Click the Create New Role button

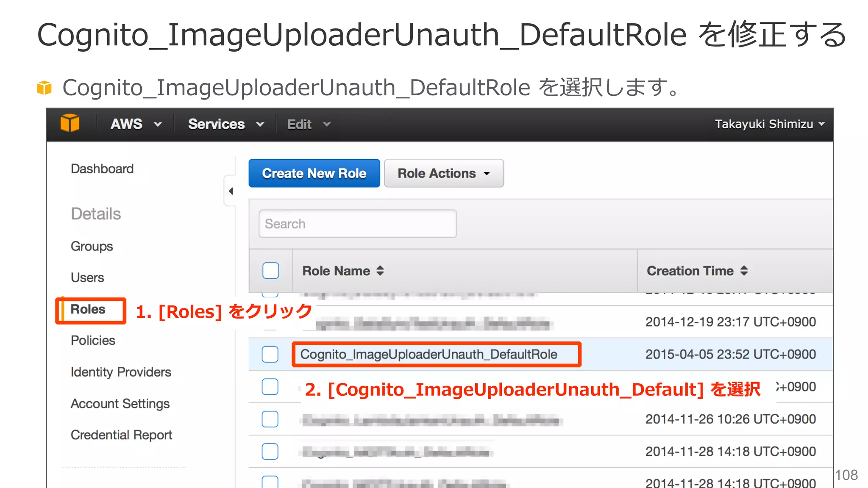314,173
